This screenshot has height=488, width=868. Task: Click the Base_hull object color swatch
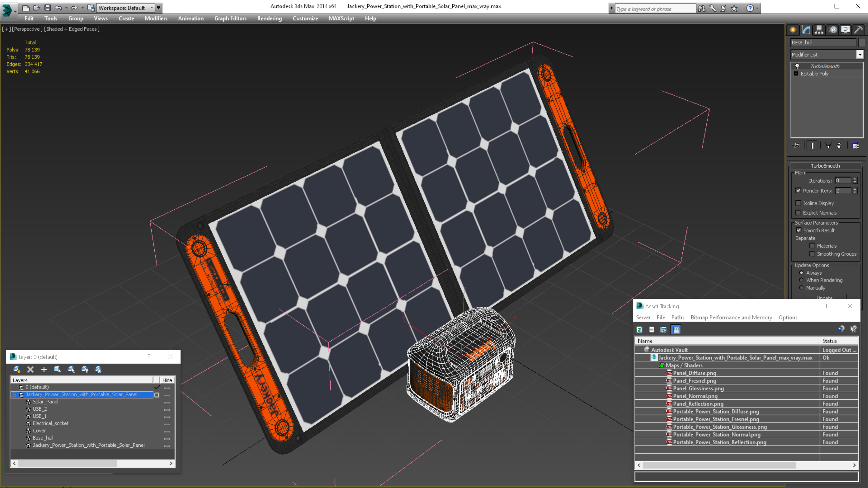862,42
